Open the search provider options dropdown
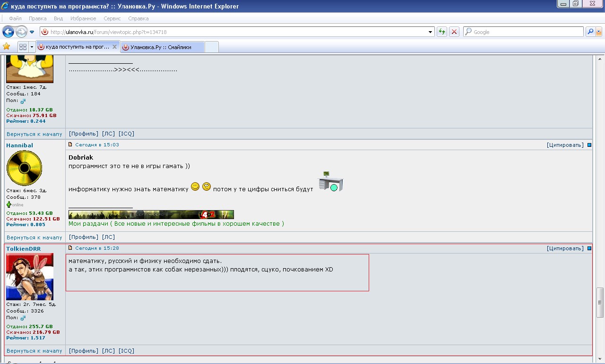This screenshot has height=364, width=605. 599,32
